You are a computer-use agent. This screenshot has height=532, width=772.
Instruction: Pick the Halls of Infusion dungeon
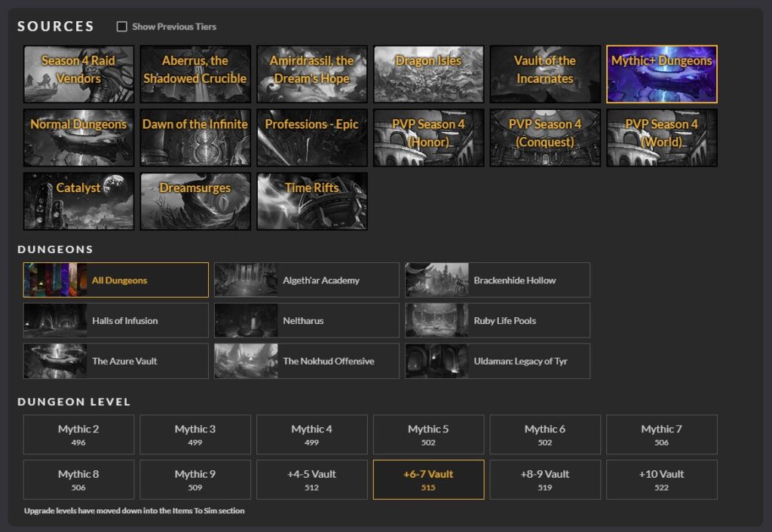pos(115,320)
